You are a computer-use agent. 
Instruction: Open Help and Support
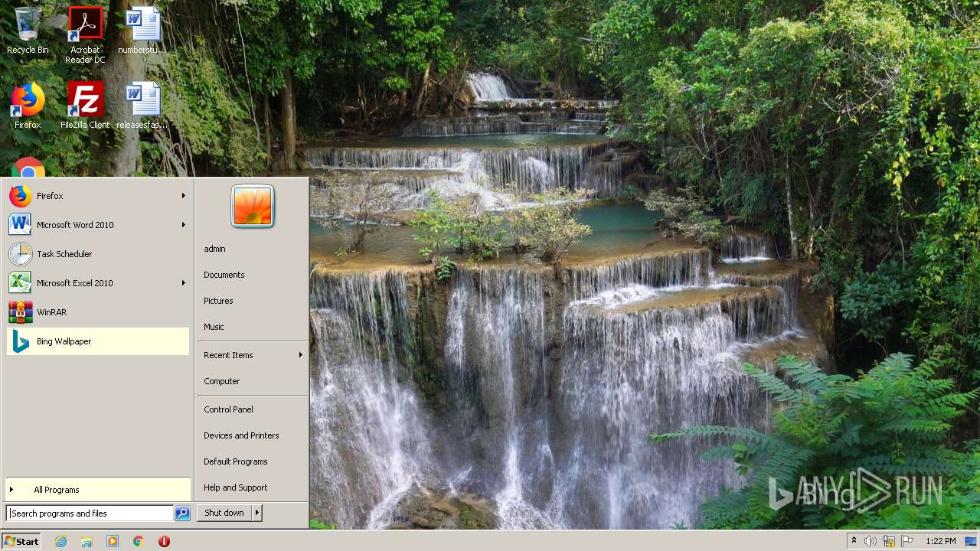pyautogui.click(x=253, y=487)
